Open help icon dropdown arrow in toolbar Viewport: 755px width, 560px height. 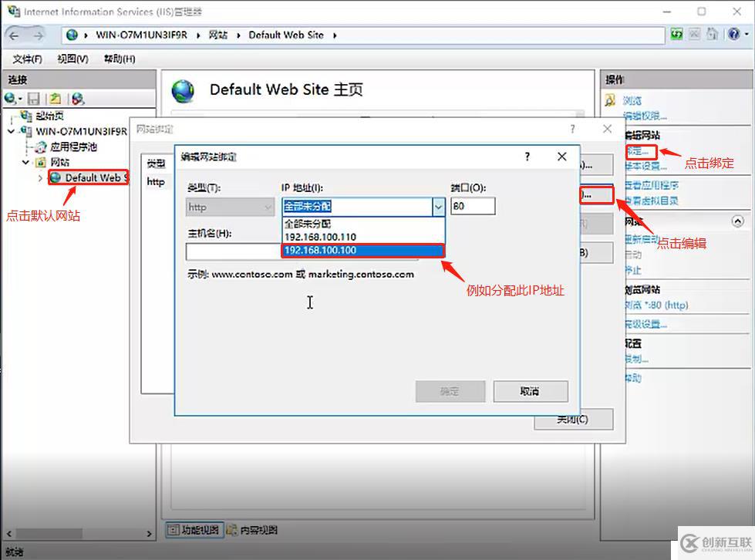pyautogui.click(x=747, y=34)
